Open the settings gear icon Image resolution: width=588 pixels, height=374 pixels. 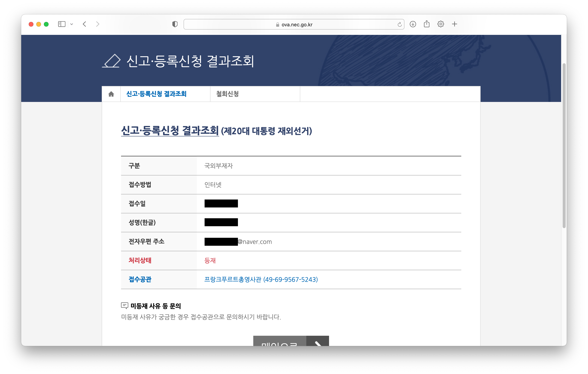[x=440, y=24]
